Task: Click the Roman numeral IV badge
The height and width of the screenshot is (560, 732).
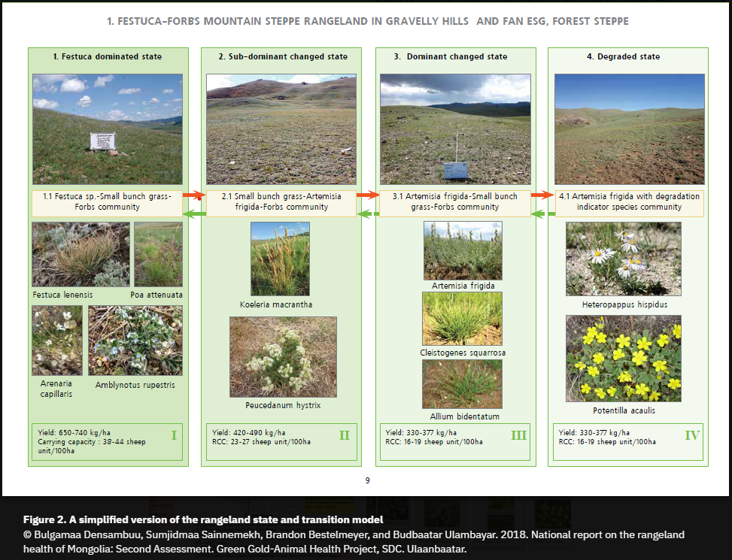Action: 692,434
